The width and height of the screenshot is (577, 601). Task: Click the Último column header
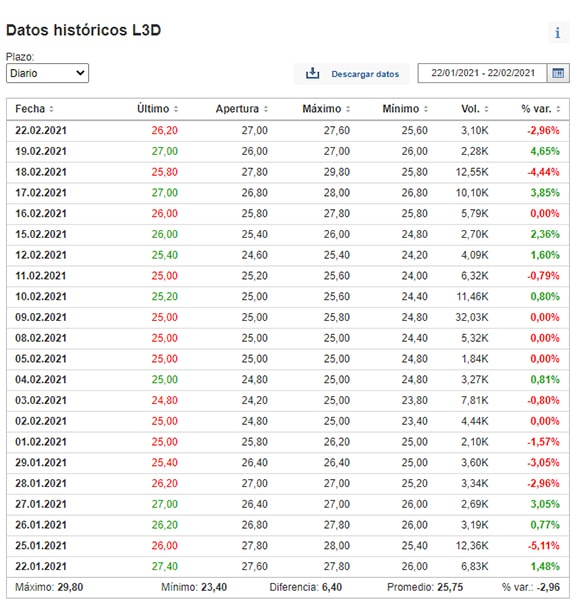pyautogui.click(x=153, y=109)
